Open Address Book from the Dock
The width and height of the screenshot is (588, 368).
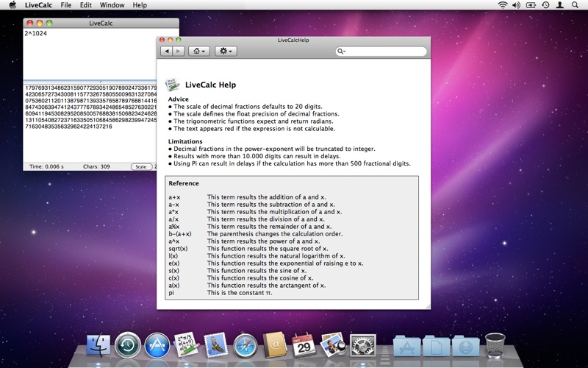click(x=274, y=344)
